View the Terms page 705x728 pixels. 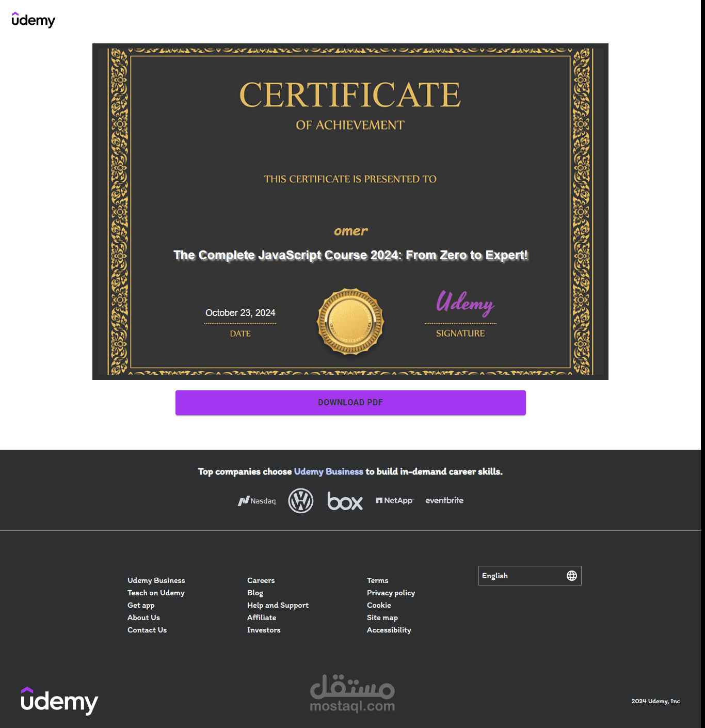[x=378, y=580]
